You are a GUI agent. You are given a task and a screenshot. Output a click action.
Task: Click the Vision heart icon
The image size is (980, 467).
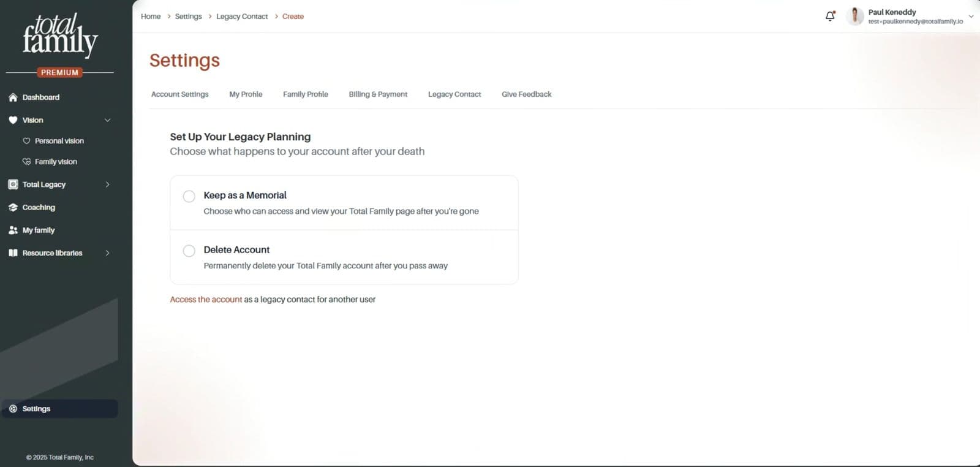[13, 120]
